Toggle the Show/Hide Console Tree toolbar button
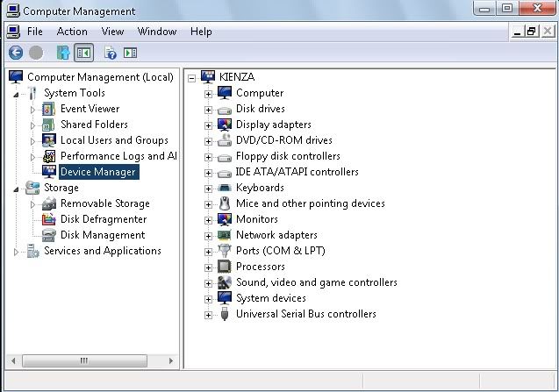The image size is (559, 392). click(83, 53)
